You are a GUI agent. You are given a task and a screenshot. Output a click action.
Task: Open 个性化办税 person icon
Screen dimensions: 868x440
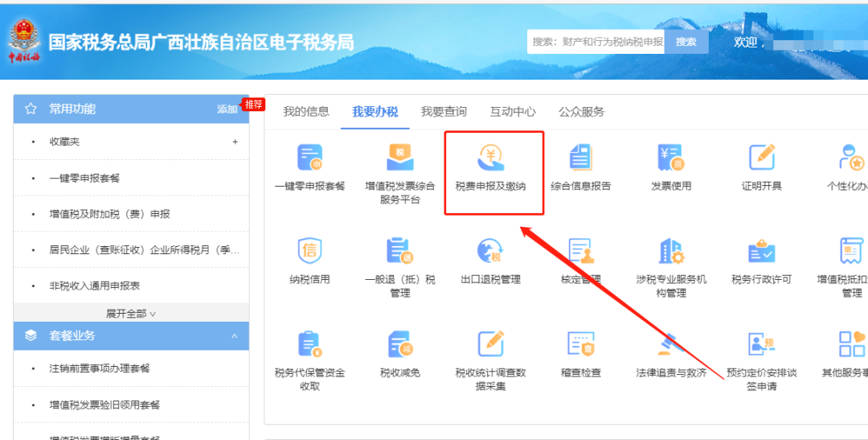click(852, 158)
